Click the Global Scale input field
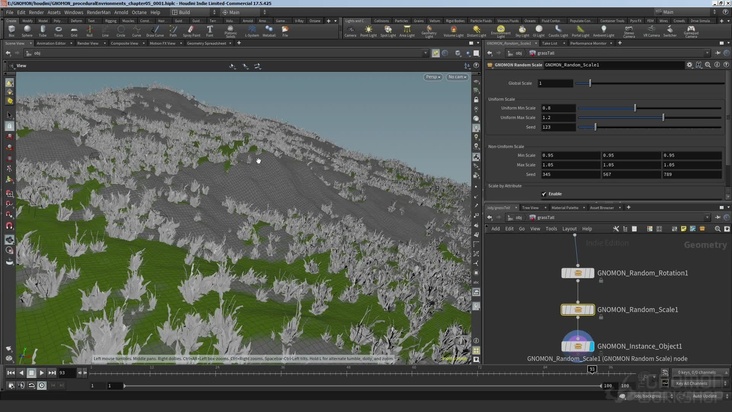Image resolution: width=732 pixels, height=412 pixels. pyautogui.click(x=556, y=83)
